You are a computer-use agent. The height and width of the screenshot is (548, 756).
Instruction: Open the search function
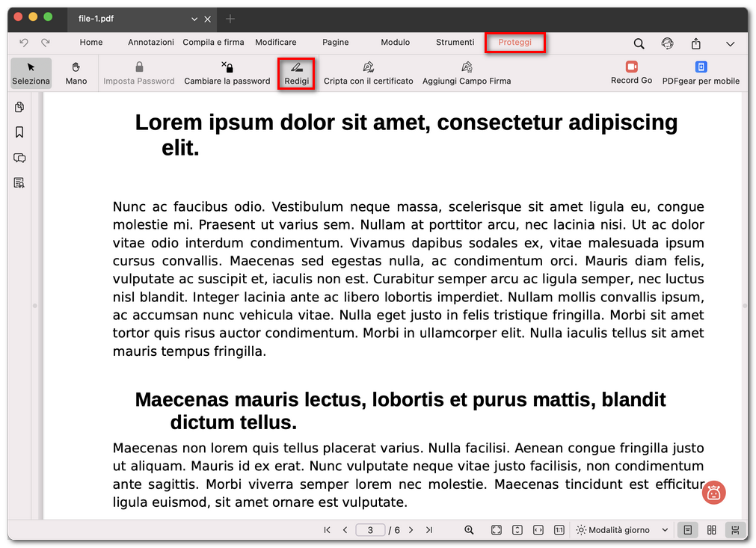[639, 43]
